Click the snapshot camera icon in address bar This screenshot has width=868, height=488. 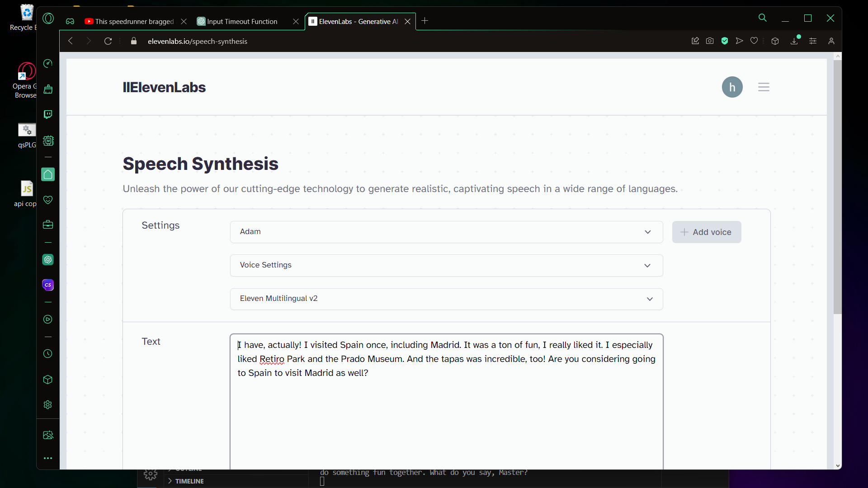710,41
